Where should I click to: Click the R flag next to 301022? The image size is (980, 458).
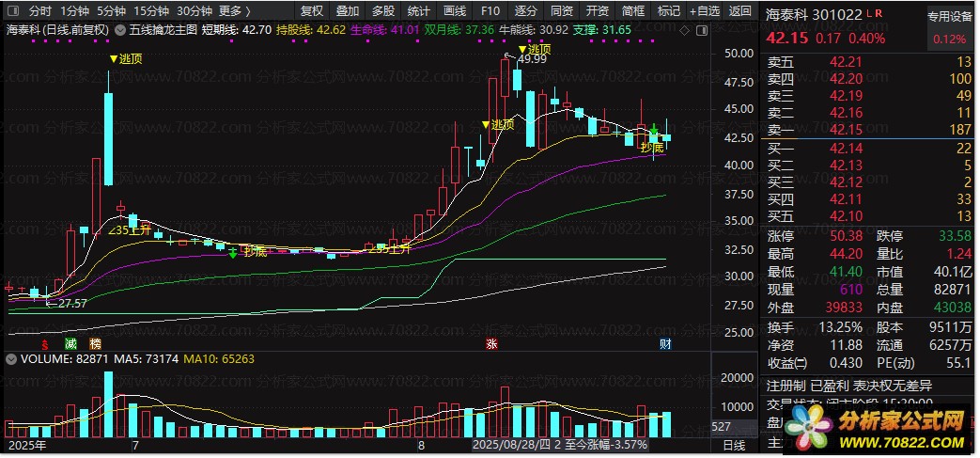[879, 13]
